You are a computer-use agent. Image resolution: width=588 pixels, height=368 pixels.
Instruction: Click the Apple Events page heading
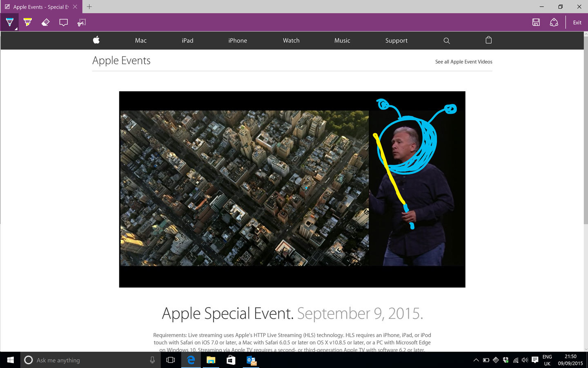tap(121, 61)
